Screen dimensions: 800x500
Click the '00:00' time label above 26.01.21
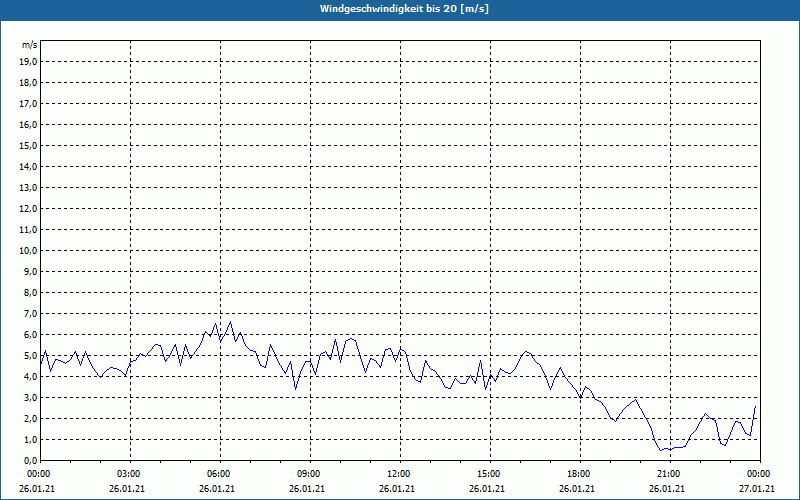[x=37, y=474]
